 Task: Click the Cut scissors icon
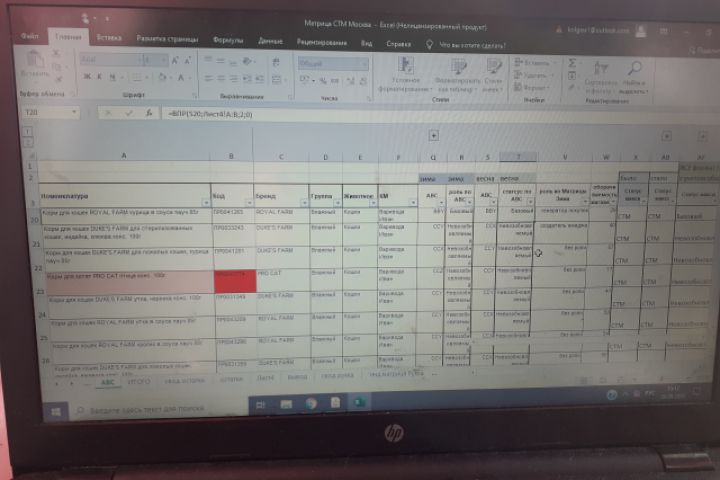click(x=56, y=53)
